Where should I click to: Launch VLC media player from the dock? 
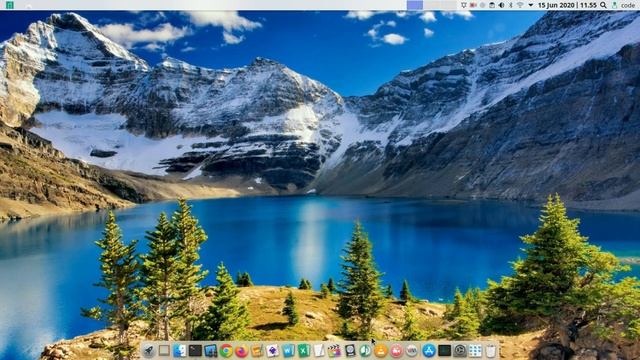click(x=380, y=350)
